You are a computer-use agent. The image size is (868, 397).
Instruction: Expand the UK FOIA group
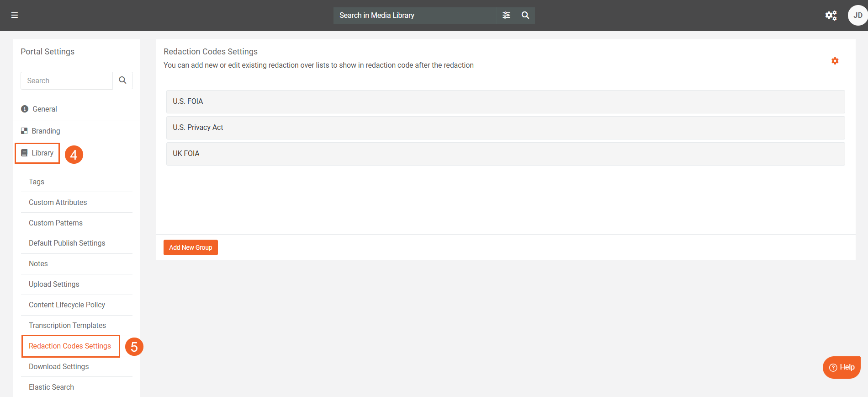pos(505,154)
